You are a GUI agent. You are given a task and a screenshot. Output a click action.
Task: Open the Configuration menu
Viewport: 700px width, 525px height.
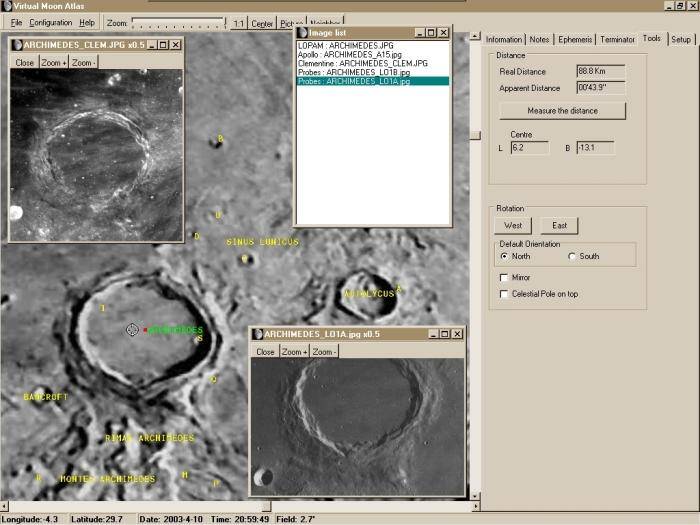pyautogui.click(x=50, y=22)
